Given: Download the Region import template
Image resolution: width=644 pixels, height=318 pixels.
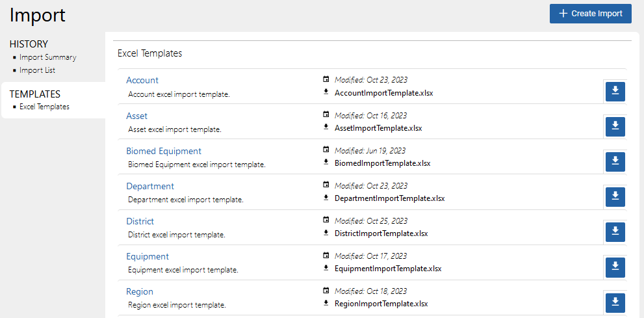Looking at the screenshot, I should pyautogui.click(x=615, y=302).
